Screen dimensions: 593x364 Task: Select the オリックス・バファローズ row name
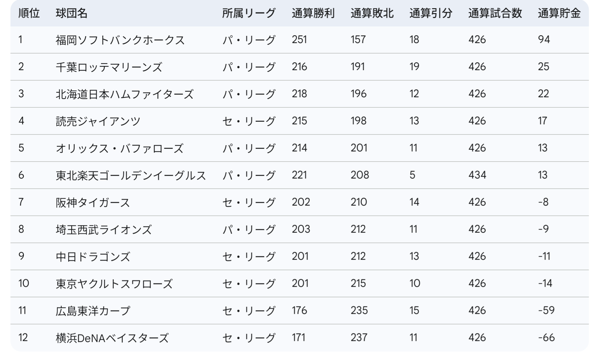120,149
